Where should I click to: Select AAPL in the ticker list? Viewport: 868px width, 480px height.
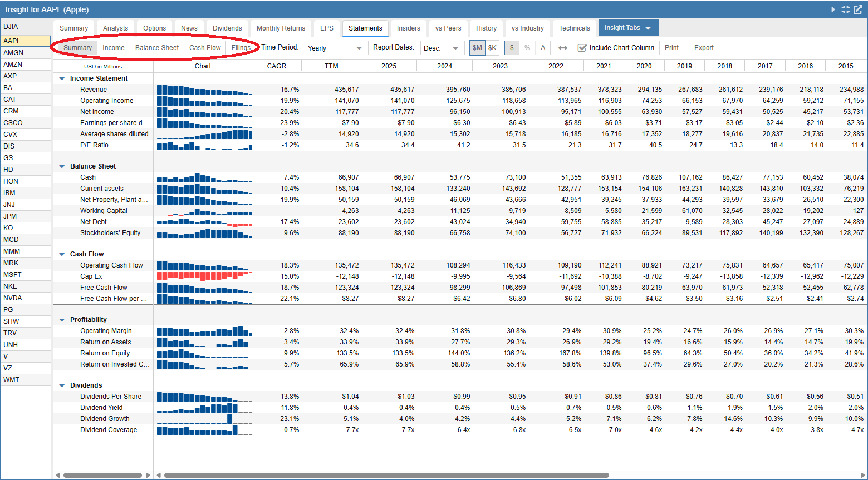coord(26,41)
